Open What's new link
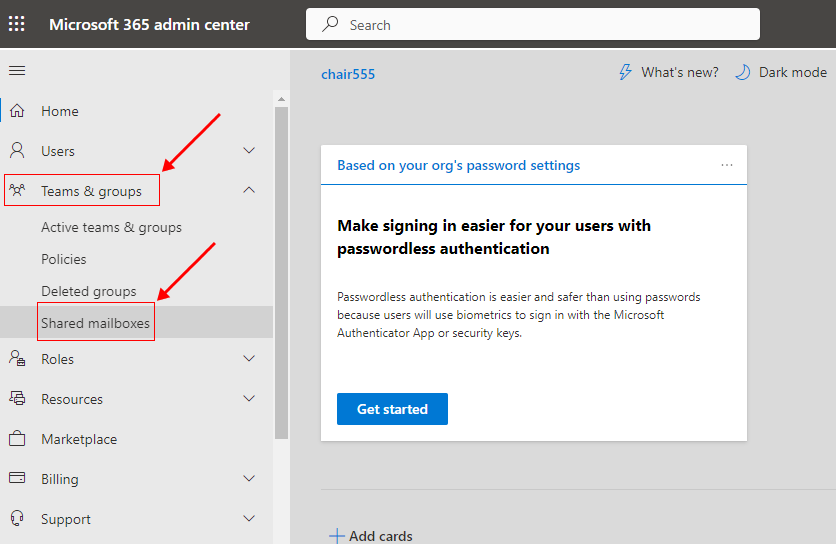 click(668, 72)
